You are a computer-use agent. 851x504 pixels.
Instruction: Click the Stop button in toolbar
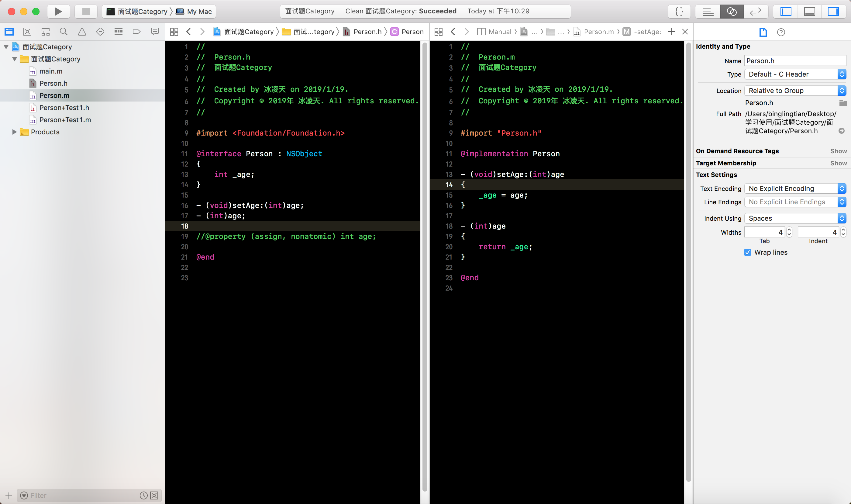86,12
